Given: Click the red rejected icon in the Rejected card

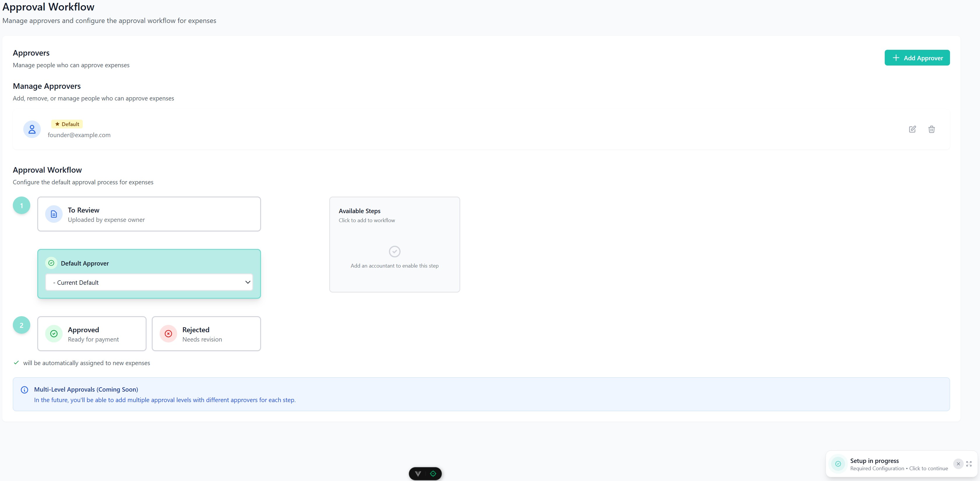Looking at the screenshot, I should tap(168, 333).
